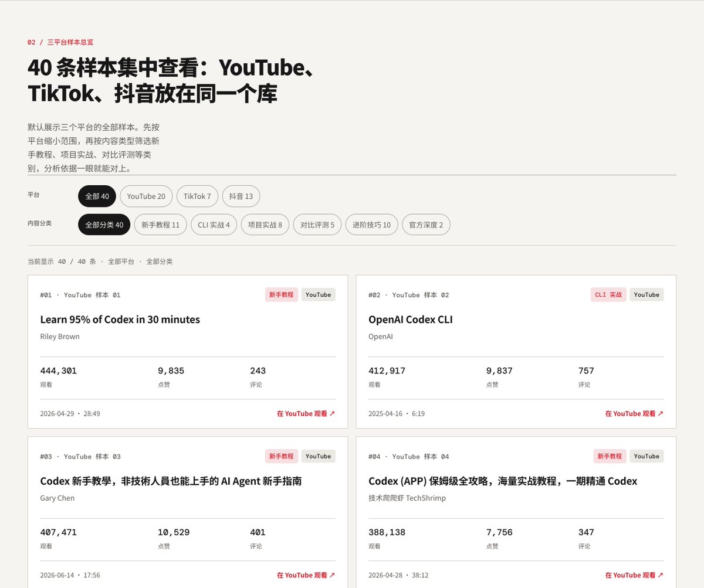Screen dimensions: 704x588
Task: Click title Codex 新手教學 AI Agent 新手指南
Action: coord(171,481)
